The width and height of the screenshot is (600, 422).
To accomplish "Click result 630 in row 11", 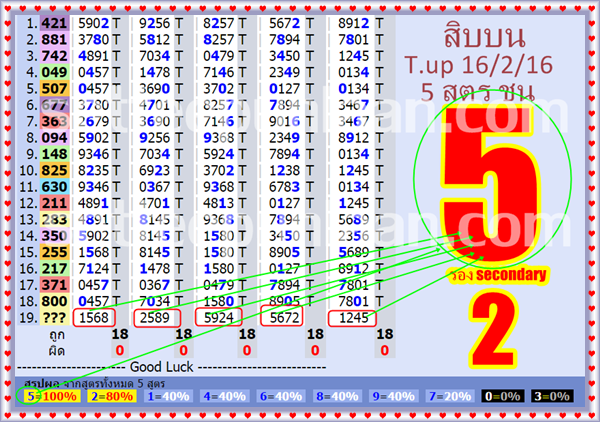I will pos(54,187).
